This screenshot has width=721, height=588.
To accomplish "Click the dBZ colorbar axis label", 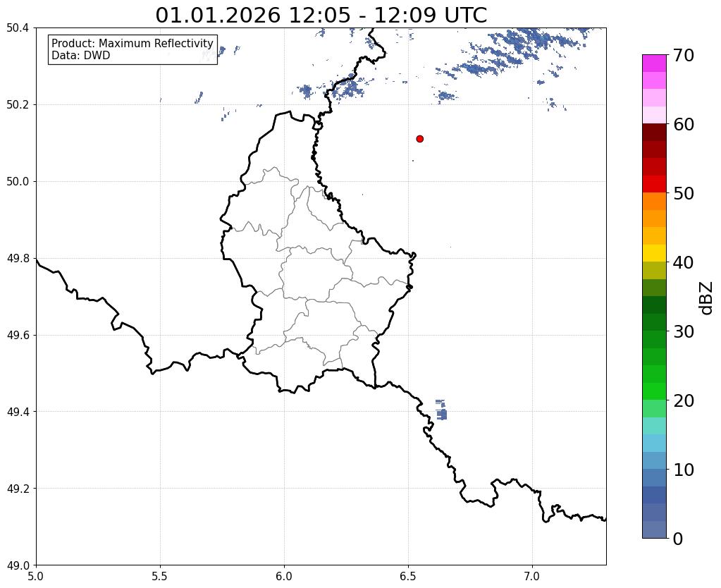I will [707, 298].
